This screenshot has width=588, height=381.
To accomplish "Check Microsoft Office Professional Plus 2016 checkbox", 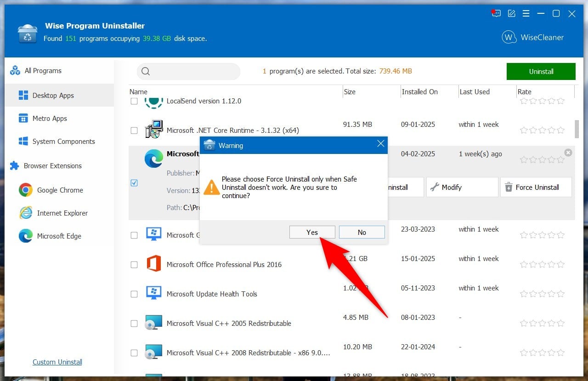I will (134, 265).
